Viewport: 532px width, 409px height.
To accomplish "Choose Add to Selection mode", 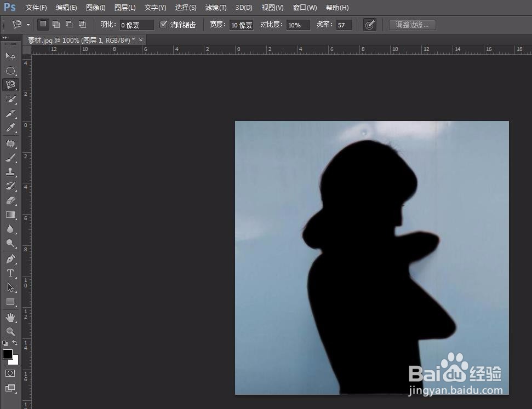I will tap(56, 25).
